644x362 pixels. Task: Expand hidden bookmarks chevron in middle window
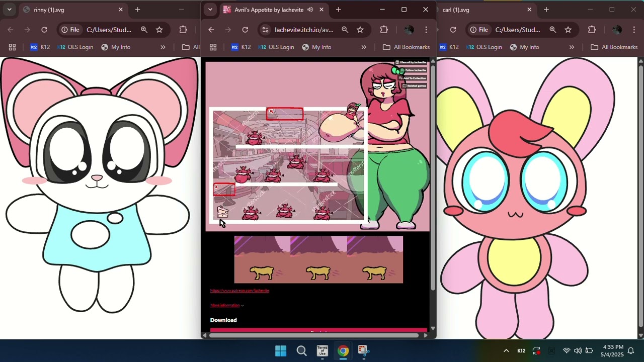click(x=364, y=47)
